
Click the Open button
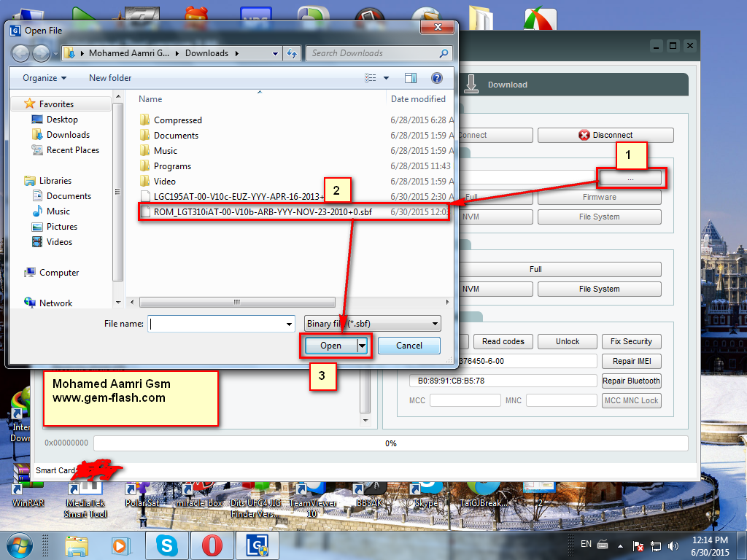331,346
